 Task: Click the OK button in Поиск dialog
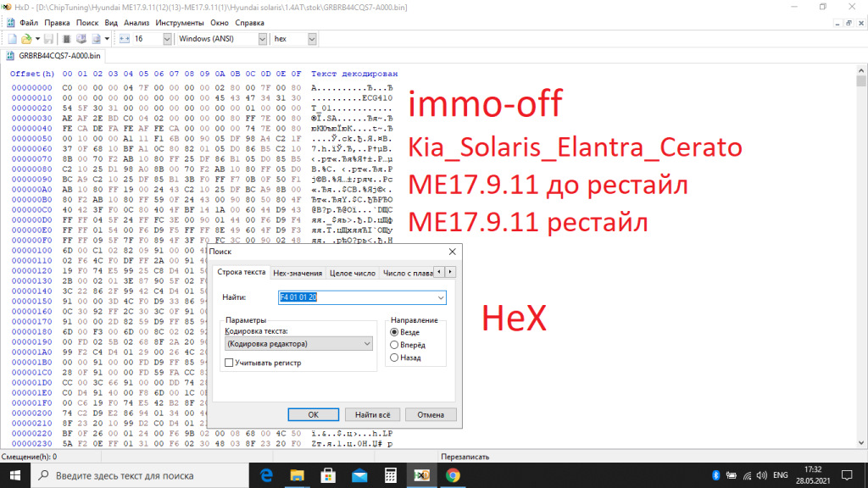[314, 414]
